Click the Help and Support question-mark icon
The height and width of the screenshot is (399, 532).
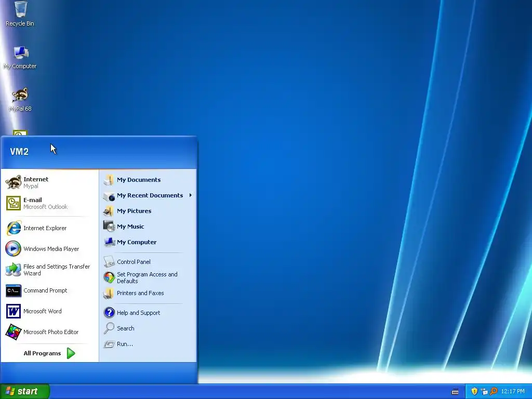pos(109,312)
